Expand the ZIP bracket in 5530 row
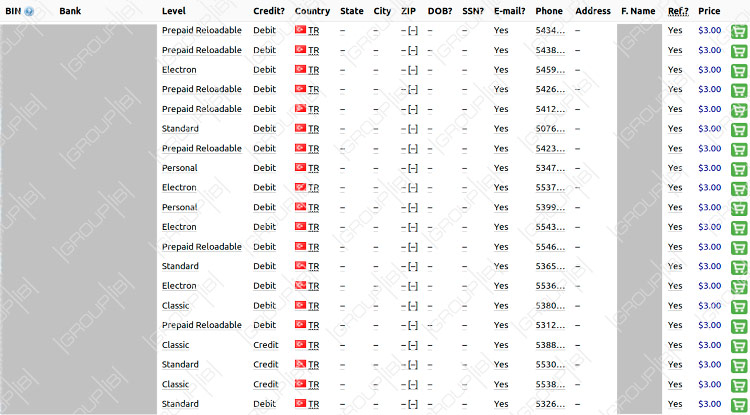The image size is (750, 415). click(x=412, y=365)
